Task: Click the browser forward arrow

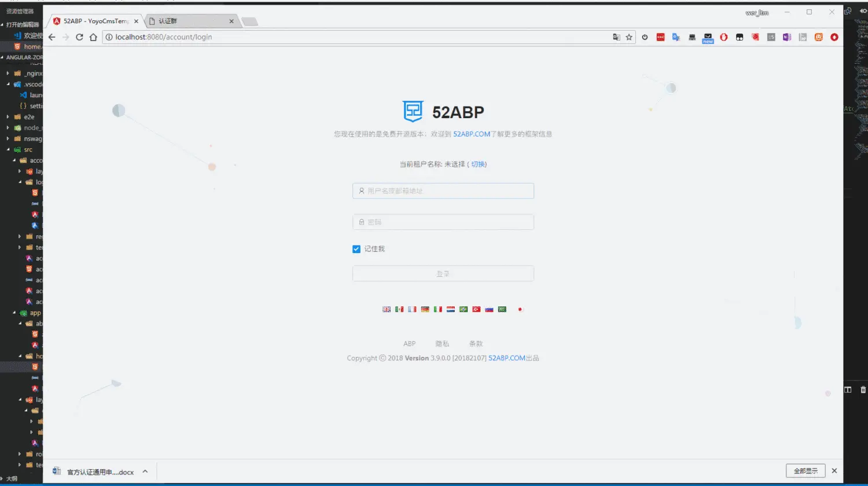Action: pyautogui.click(x=65, y=37)
